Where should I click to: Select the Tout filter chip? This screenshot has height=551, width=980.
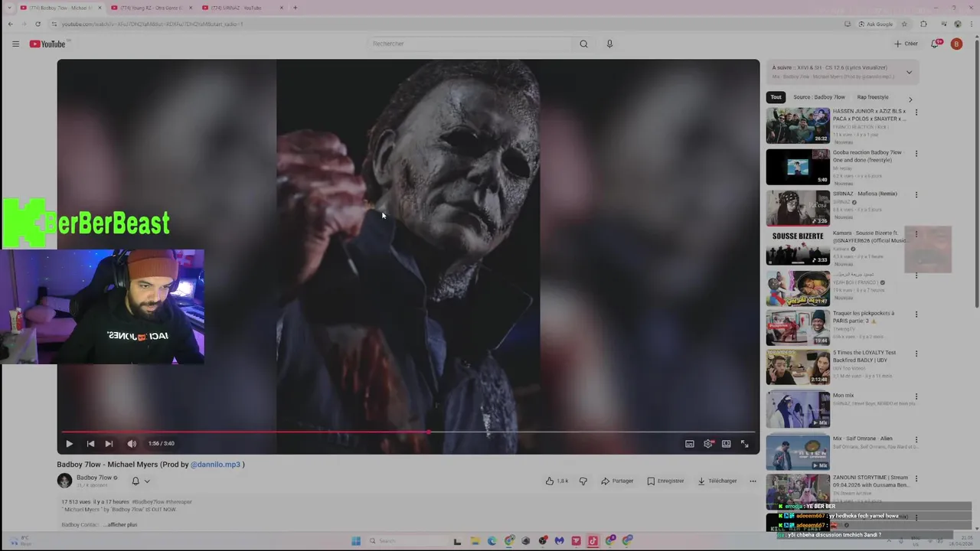pos(776,97)
